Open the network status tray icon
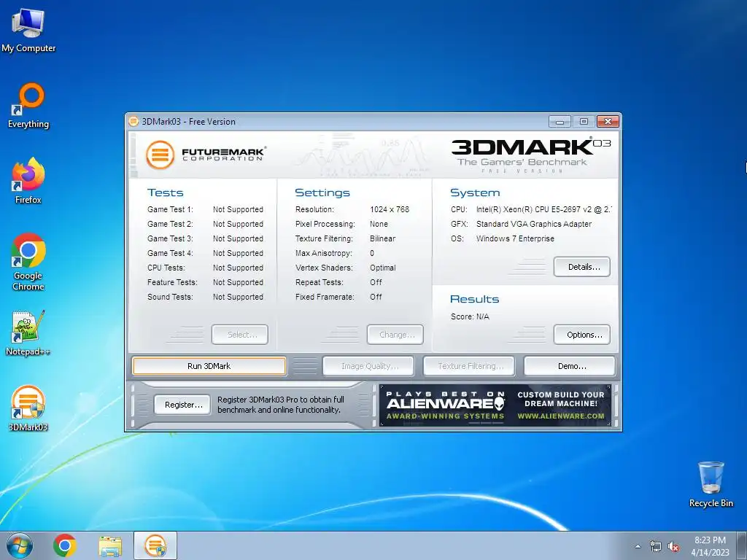This screenshot has height=560, width=747. tap(656, 546)
